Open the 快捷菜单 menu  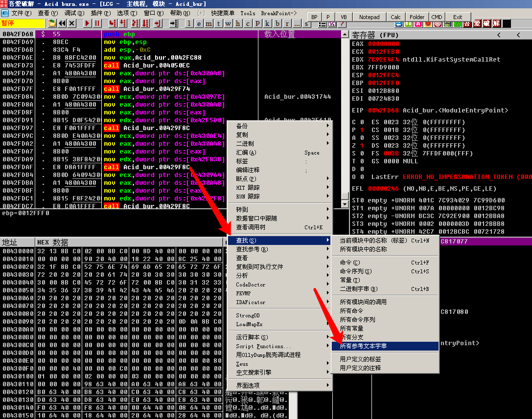(x=223, y=13)
